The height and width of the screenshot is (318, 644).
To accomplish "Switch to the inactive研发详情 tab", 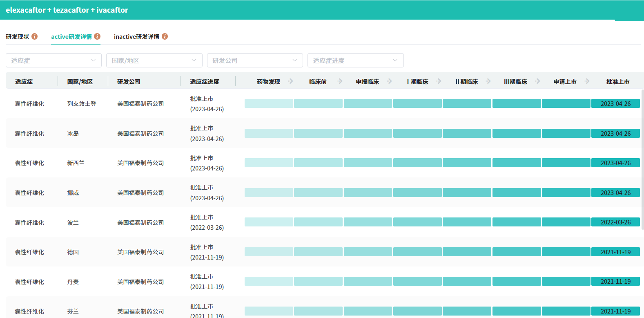I will coord(136,37).
